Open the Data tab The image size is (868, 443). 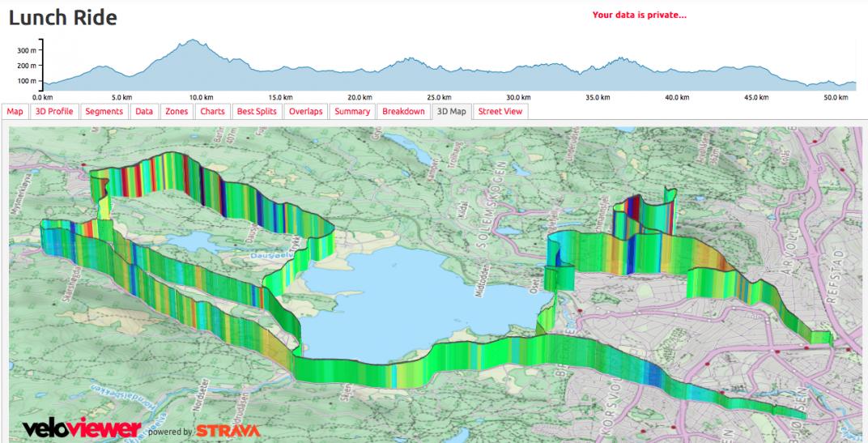(x=144, y=112)
